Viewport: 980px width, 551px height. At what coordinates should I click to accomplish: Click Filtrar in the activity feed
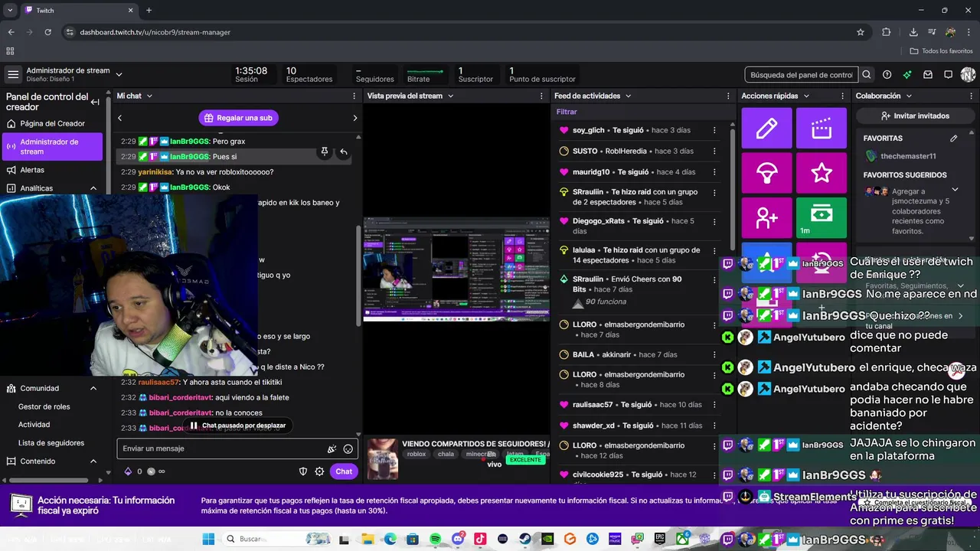567,112
